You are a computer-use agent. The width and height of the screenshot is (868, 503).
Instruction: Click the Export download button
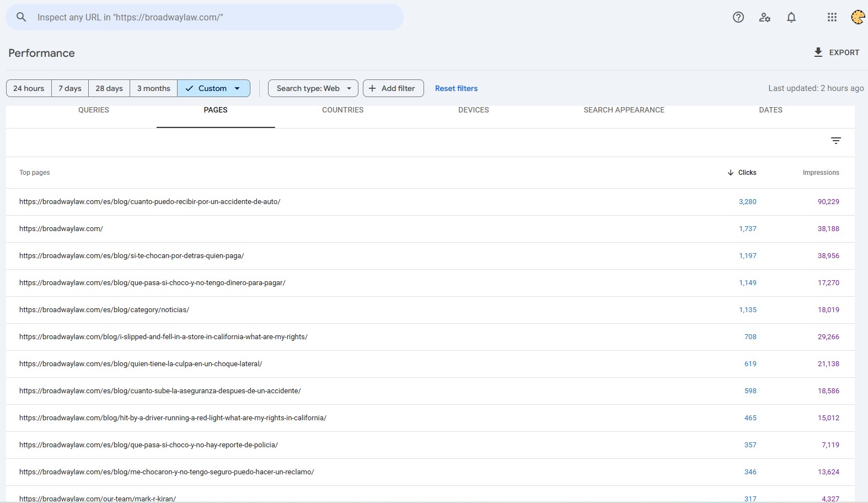[x=837, y=52]
